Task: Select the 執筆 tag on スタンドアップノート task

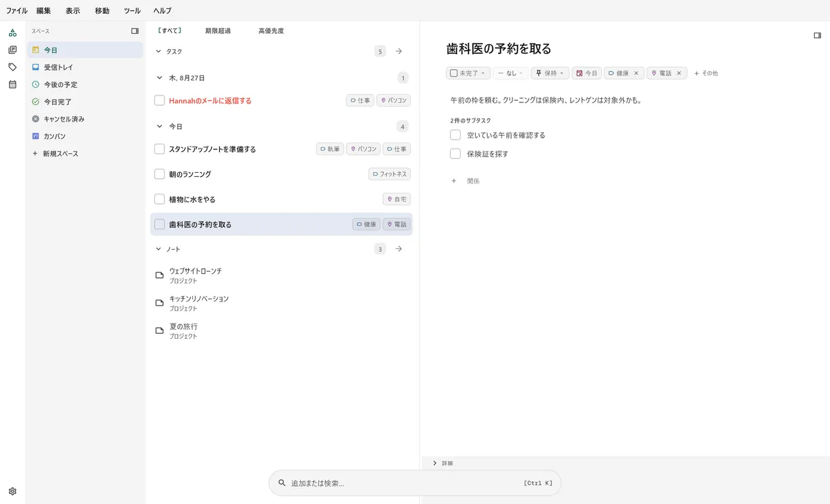Action: click(x=330, y=149)
